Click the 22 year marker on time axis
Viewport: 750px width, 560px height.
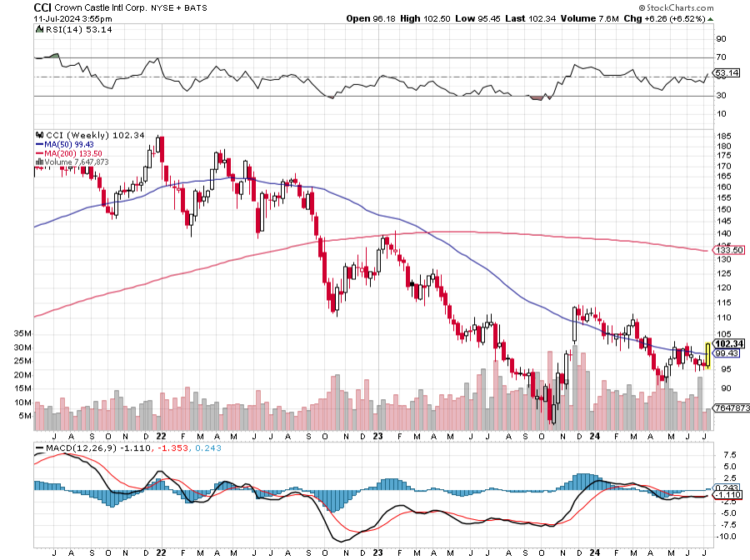click(x=159, y=435)
